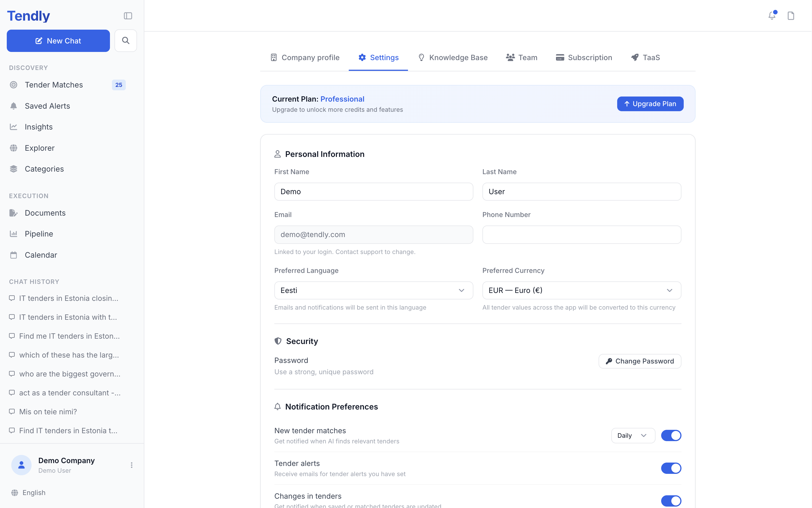Viewport: 812px width, 508px height.
Task: Click the Saved Alerts bell icon
Action: (x=14, y=106)
